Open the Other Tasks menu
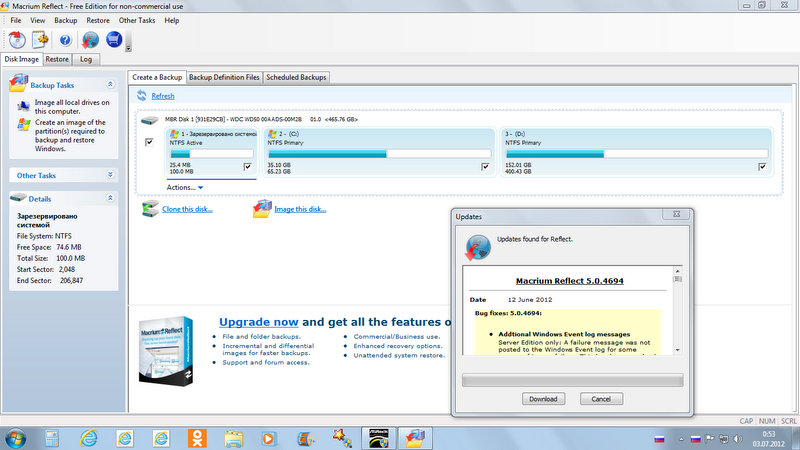 [137, 20]
